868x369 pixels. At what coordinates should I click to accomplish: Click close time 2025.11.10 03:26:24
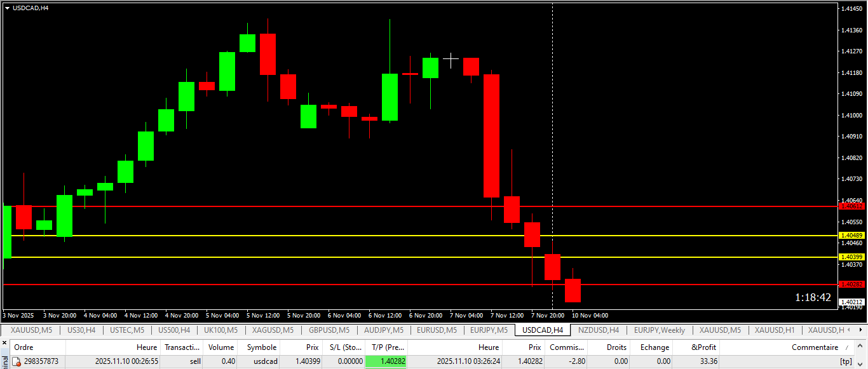coord(468,361)
